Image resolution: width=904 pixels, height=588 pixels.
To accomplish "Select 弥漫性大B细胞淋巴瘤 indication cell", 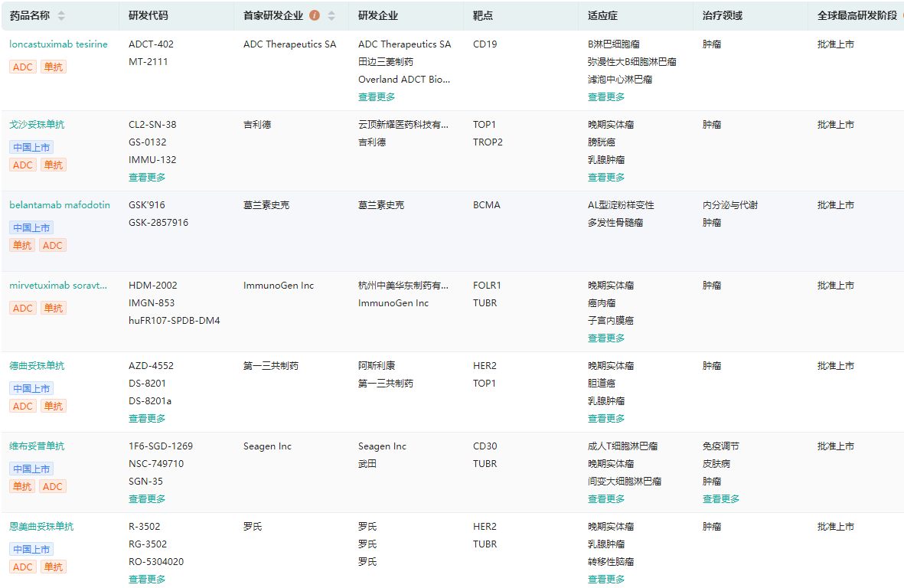I will tap(631, 62).
